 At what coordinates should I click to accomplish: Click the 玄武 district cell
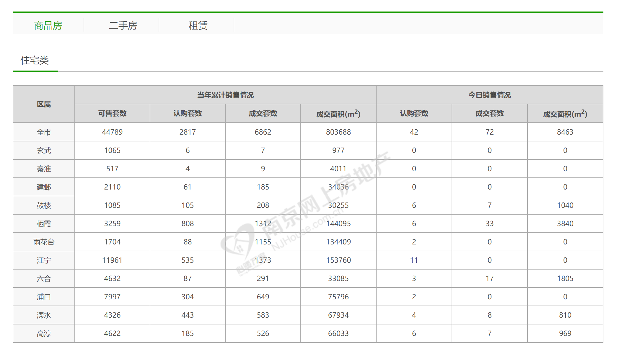(x=44, y=150)
